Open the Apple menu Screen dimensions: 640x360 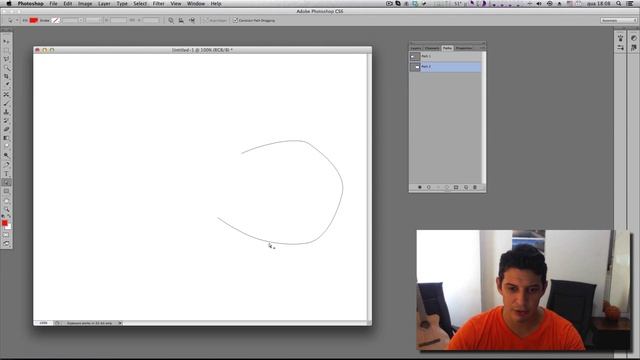[x=9, y=4]
